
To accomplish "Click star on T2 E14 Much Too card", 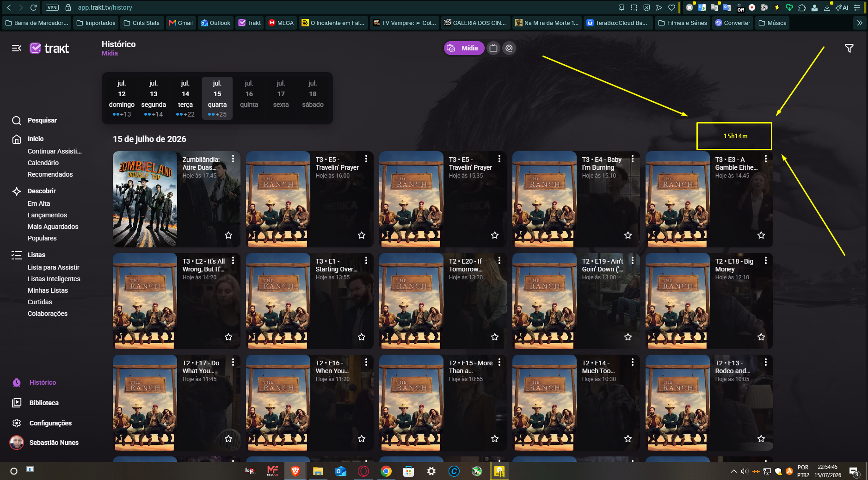I will [x=628, y=439].
